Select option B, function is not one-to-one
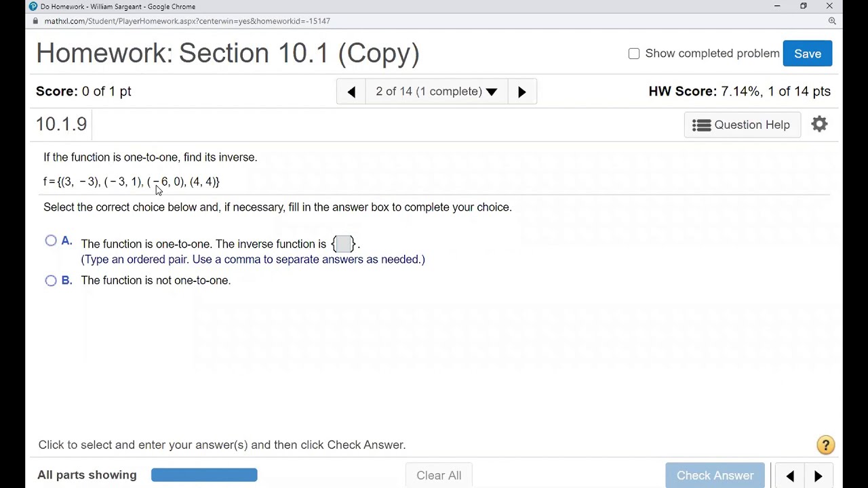Viewport: 868px width, 488px height. point(51,281)
